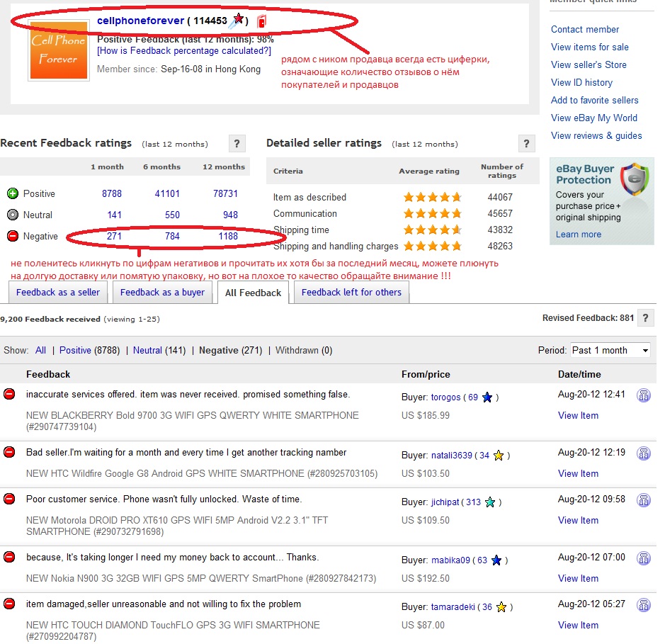Image resolution: width=665 pixels, height=644 pixels.
Task: Click Shipping time star rating
Action: tap(432, 230)
